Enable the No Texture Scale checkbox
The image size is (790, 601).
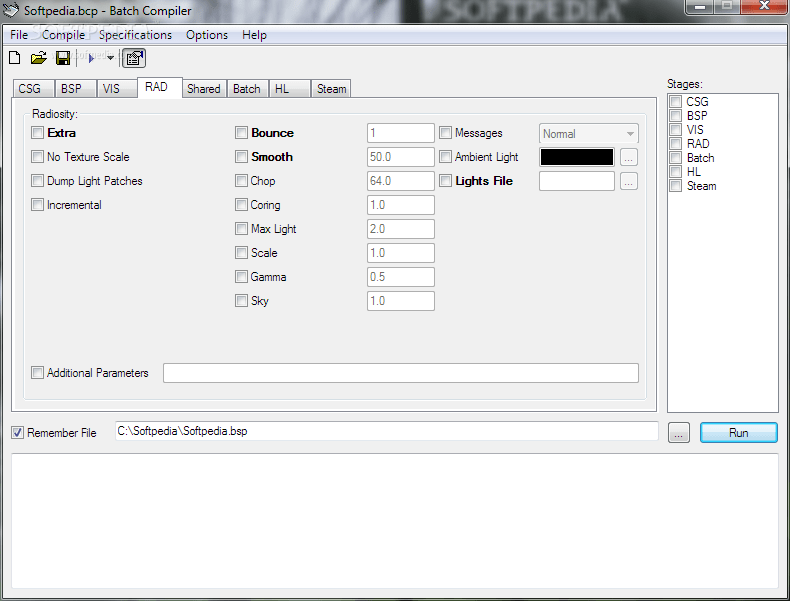(37, 157)
